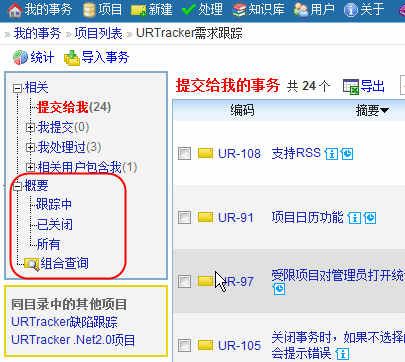This screenshot has height=362, width=405.
Task: Open the 项目 top menu
Action: (x=110, y=10)
